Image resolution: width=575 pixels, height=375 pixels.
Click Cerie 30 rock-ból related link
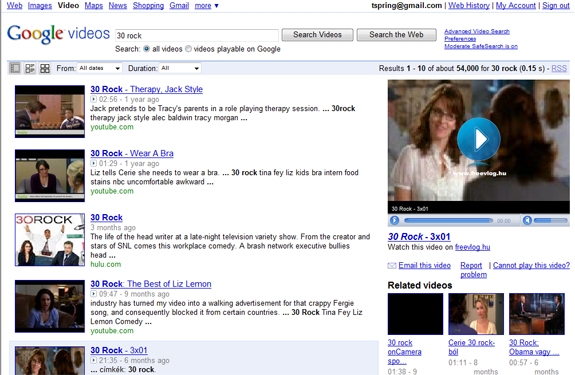[472, 348]
